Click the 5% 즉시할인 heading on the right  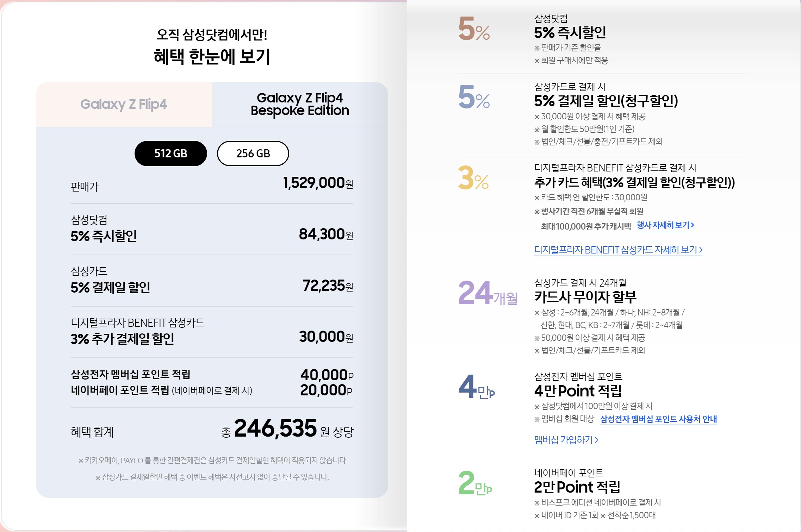pyautogui.click(x=570, y=33)
